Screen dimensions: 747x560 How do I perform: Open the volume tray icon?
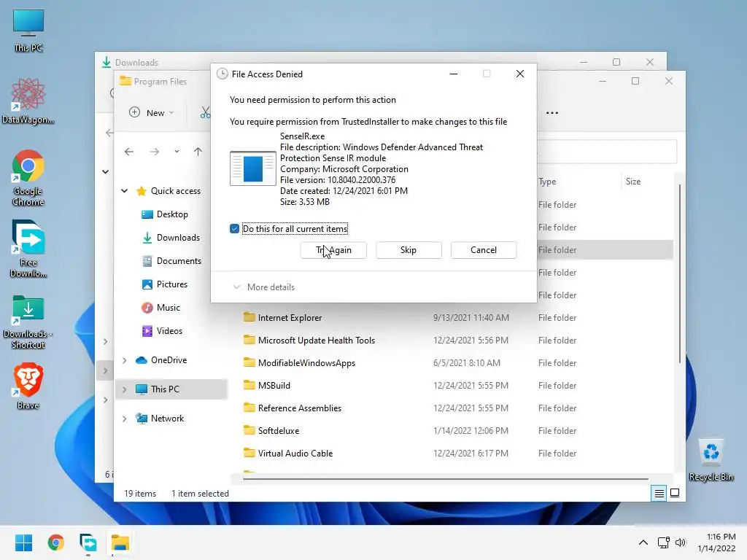681,542
